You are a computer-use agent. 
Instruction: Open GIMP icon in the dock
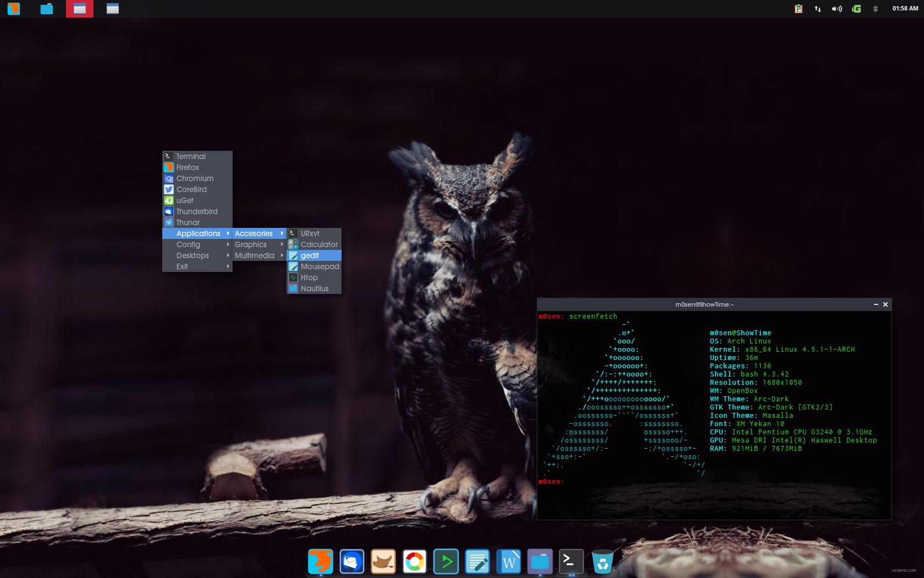pyautogui.click(x=383, y=561)
